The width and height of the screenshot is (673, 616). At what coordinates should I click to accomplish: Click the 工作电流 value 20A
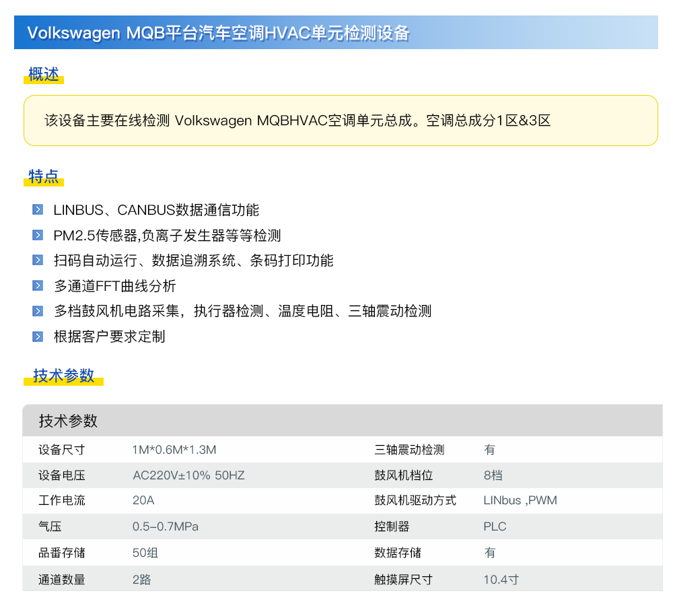pyautogui.click(x=143, y=501)
